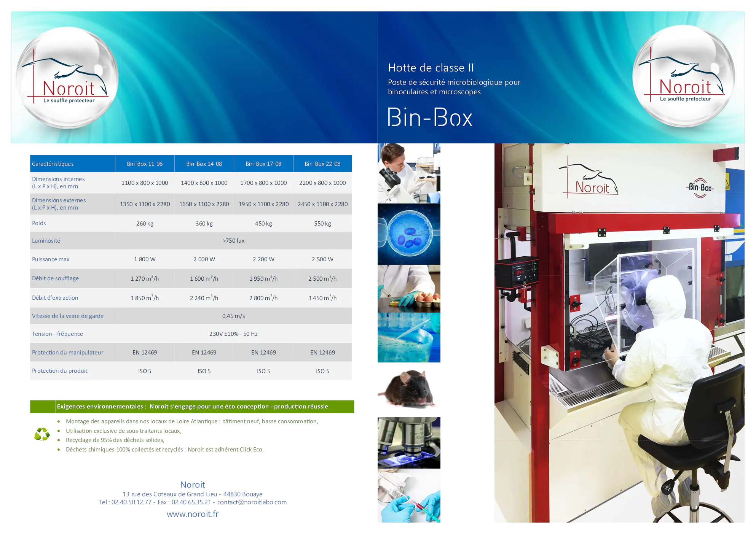Click the "Puissance max" row label
This screenshot has height=534, width=756.
(x=51, y=259)
